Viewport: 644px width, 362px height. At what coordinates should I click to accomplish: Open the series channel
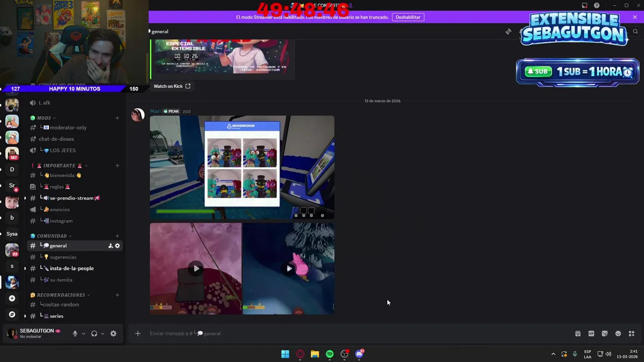pyautogui.click(x=74, y=316)
